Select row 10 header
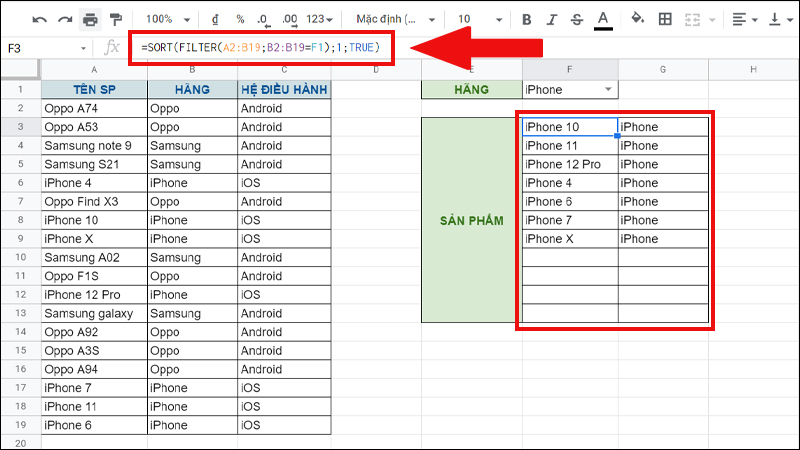The width and height of the screenshot is (800, 450). tap(20, 257)
